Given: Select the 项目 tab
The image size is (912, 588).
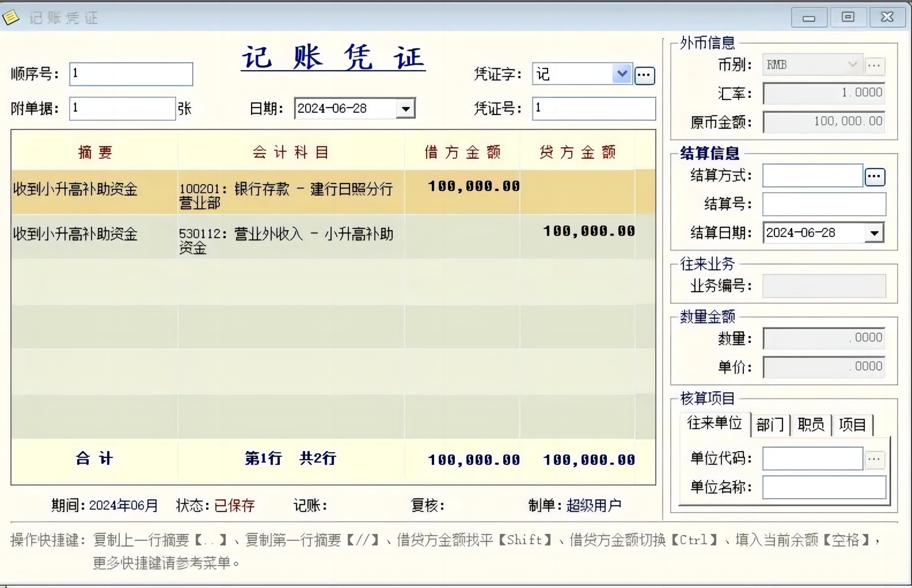Looking at the screenshot, I should [x=852, y=425].
